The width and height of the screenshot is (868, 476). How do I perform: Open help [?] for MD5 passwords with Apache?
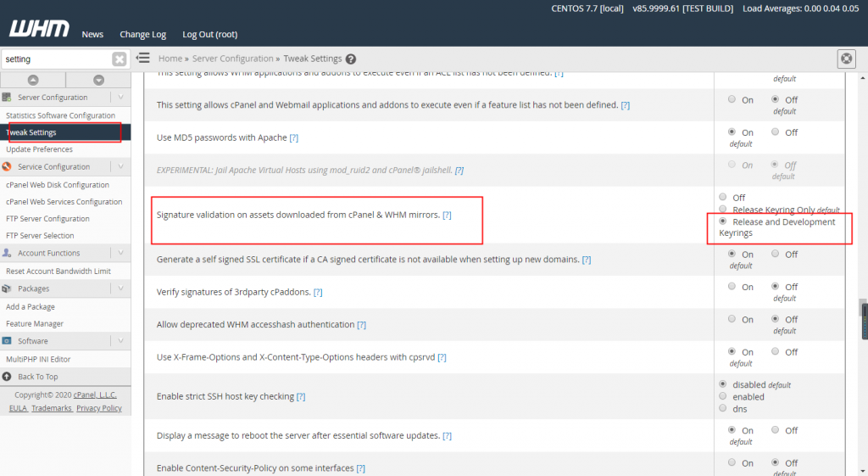pos(294,138)
